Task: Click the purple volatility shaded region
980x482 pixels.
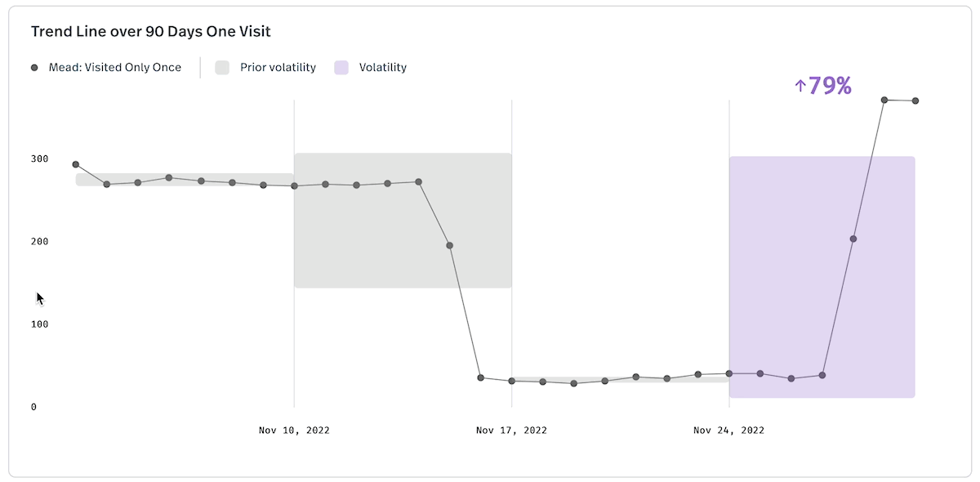Action: tap(822, 277)
